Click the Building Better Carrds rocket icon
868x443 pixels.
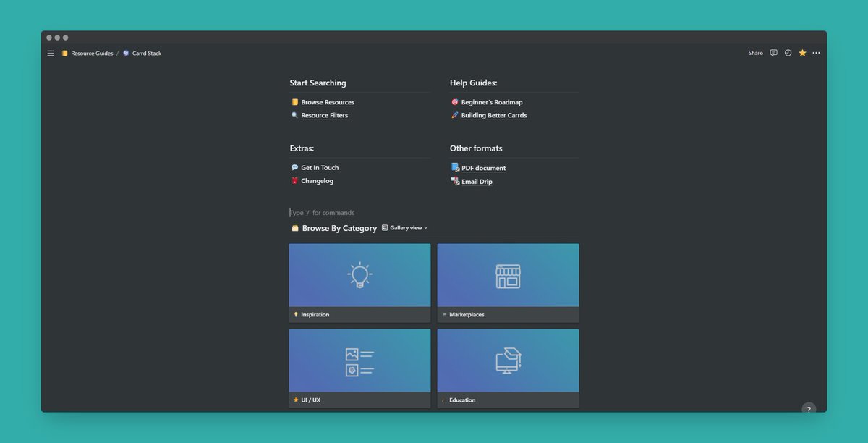[454, 115]
